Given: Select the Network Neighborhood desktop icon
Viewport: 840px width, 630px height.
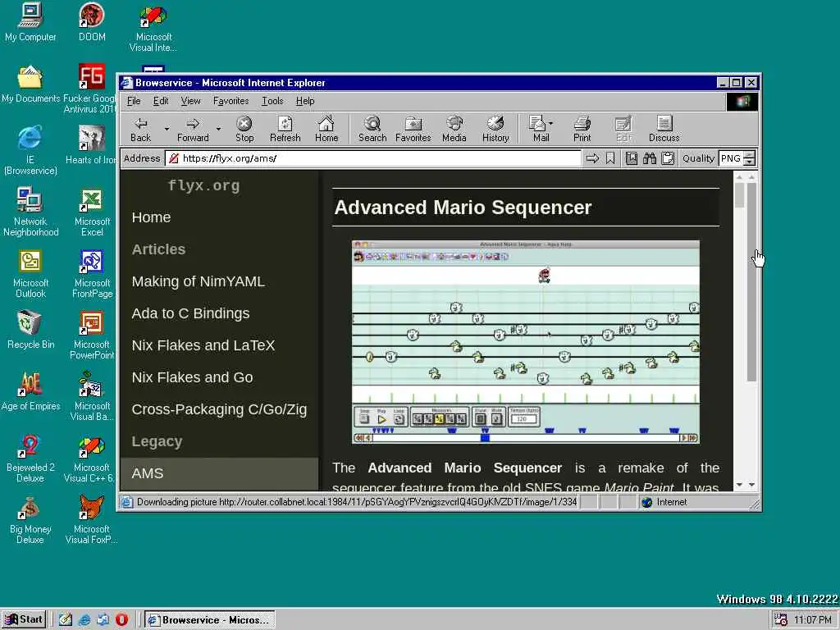Looking at the screenshot, I should (30, 212).
